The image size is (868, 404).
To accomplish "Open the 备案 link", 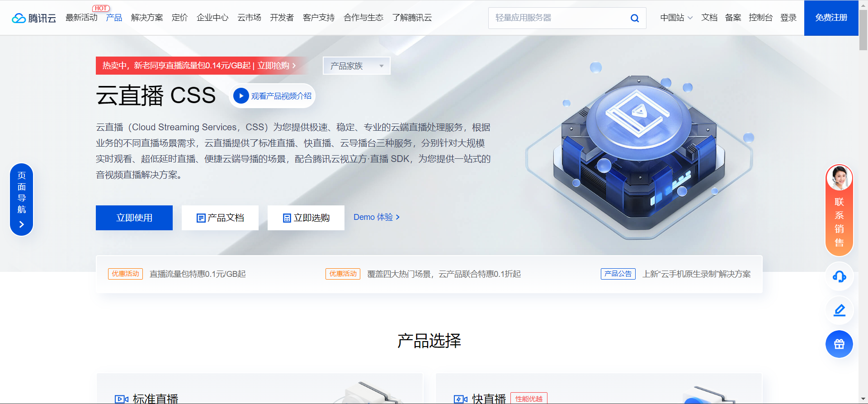I will (x=733, y=18).
